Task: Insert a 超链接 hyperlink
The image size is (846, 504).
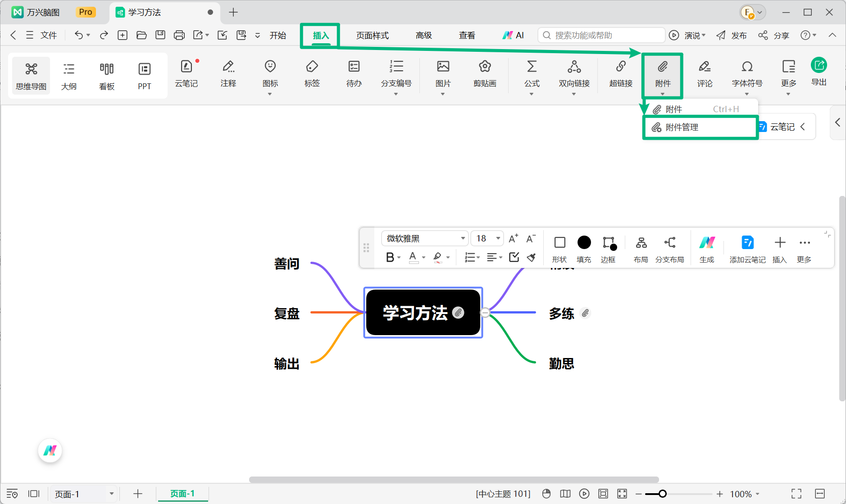Action: click(621, 74)
